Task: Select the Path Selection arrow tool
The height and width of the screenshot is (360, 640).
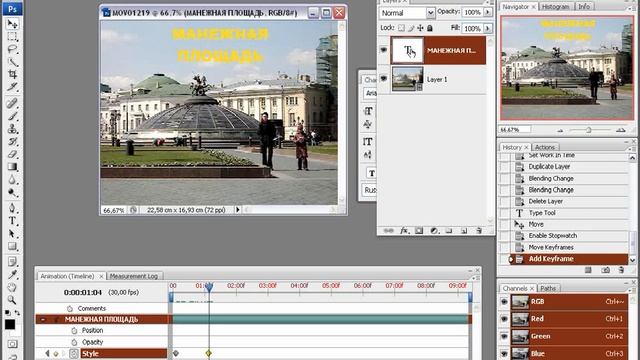Action: coord(12,233)
